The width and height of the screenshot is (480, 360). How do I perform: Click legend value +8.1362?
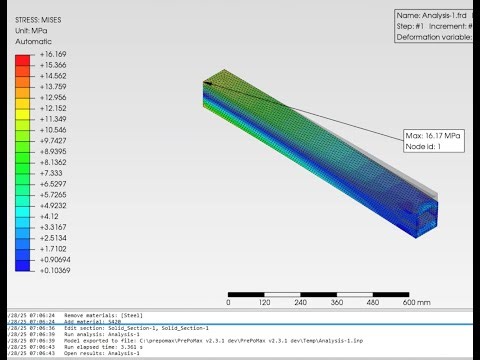(53, 162)
